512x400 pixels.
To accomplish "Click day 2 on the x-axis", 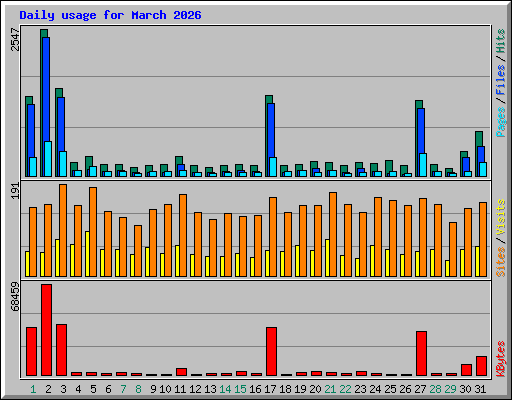I will click(x=48, y=389).
